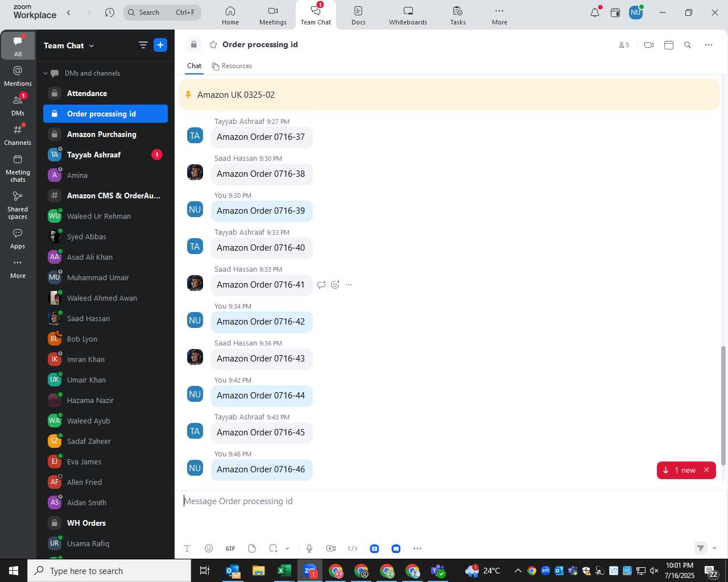Open Amazon CMS & OrderAu channel
Image resolution: width=728 pixels, height=582 pixels.
click(x=105, y=196)
